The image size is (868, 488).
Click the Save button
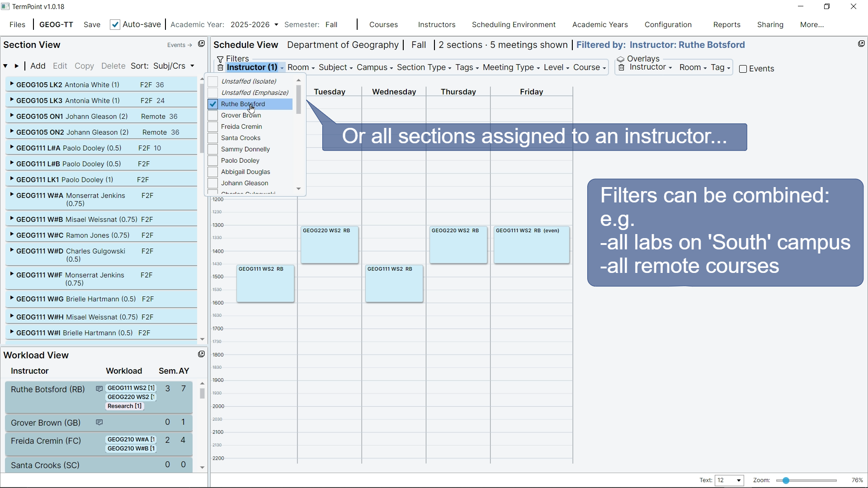tap(92, 25)
